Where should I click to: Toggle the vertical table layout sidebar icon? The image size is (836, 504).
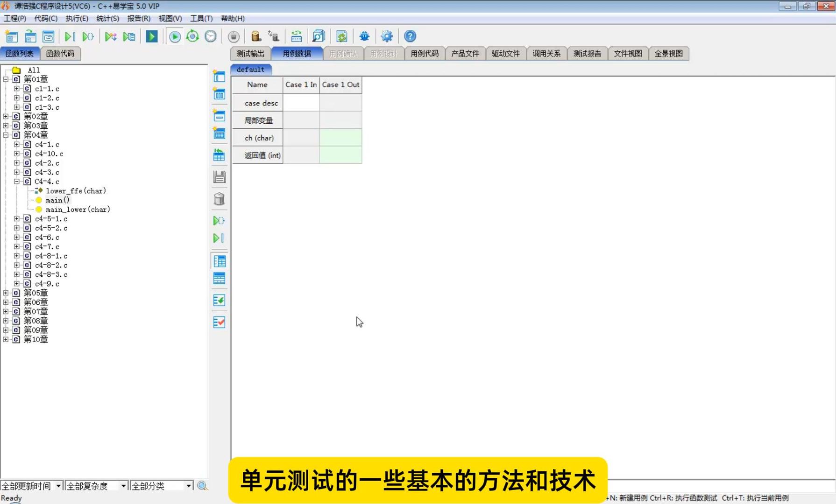[219, 261]
